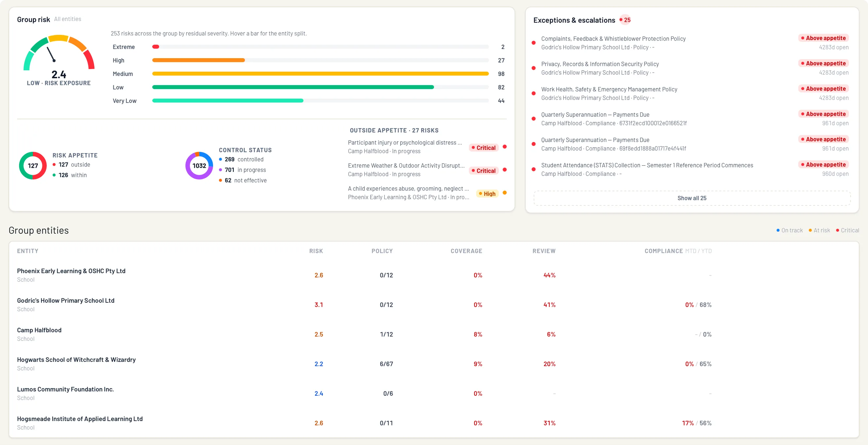Image resolution: width=868 pixels, height=445 pixels.
Task: Open the Risk Appetite donut chart showing 127
Action: pyautogui.click(x=33, y=166)
